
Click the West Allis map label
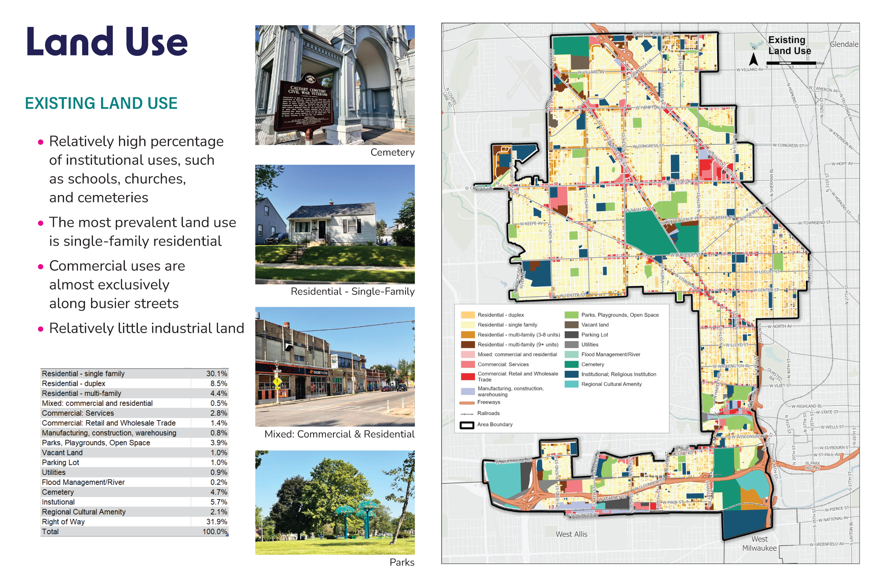click(x=571, y=534)
